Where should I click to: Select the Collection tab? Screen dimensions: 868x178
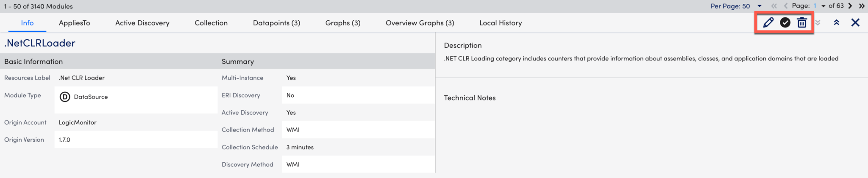click(211, 23)
